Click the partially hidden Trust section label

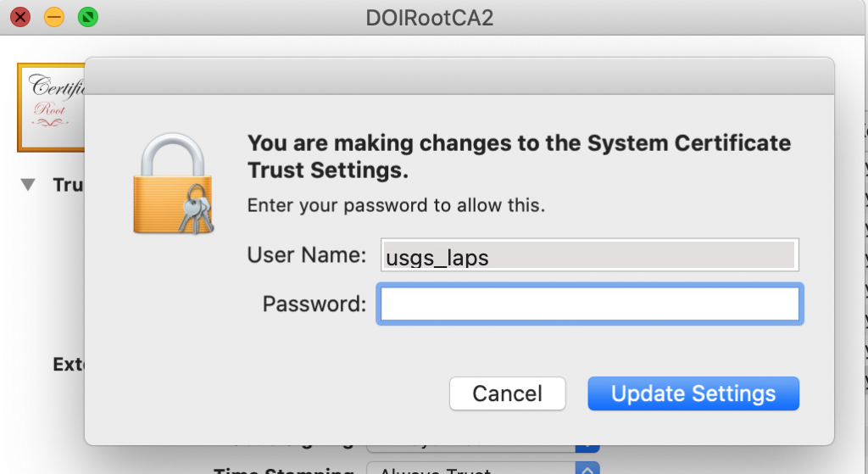[x=68, y=185]
